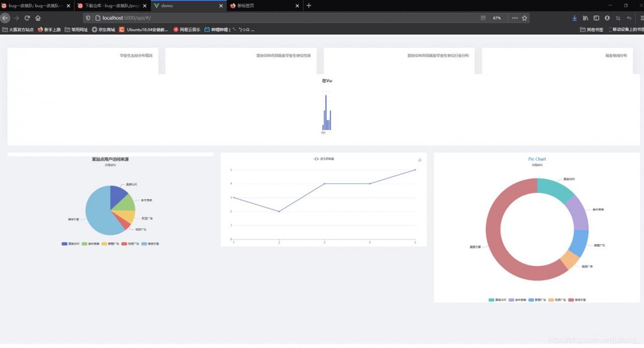The height and width of the screenshot is (348, 644).
Task: Click the back navigation arrow
Action: click(x=5, y=18)
